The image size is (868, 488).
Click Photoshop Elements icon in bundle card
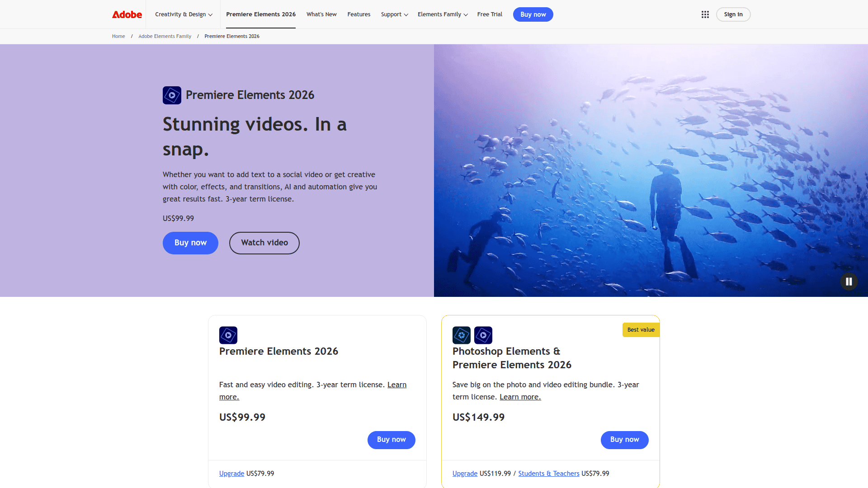(462, 335)
